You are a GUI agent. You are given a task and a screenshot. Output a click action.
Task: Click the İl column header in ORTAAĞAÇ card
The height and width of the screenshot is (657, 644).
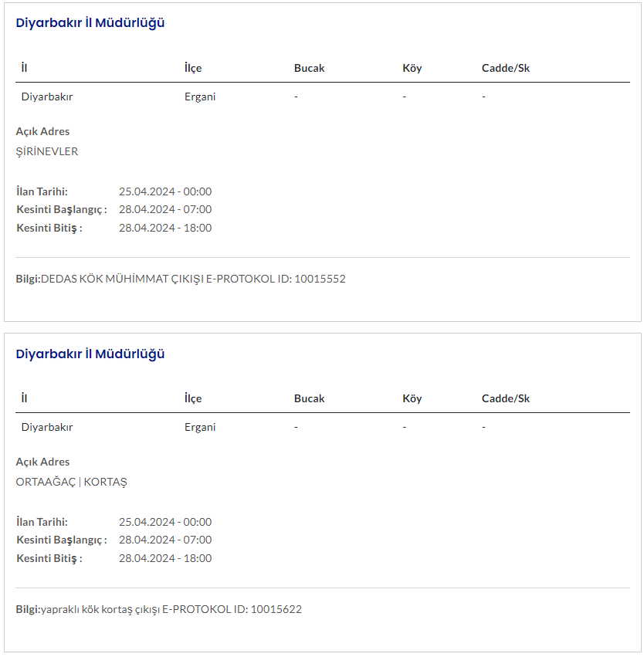[x=25, y=398]
